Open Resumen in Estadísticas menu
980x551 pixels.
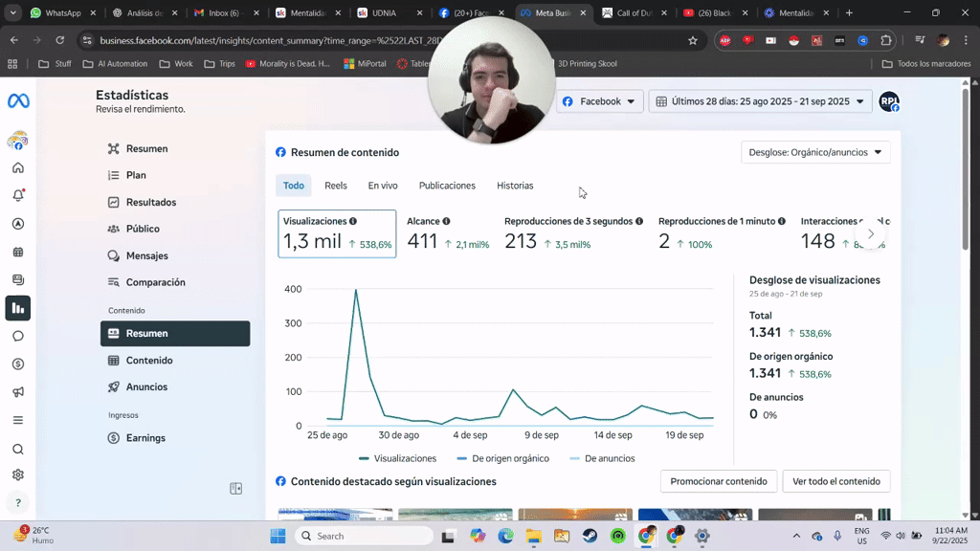click(x=175, y=148)
